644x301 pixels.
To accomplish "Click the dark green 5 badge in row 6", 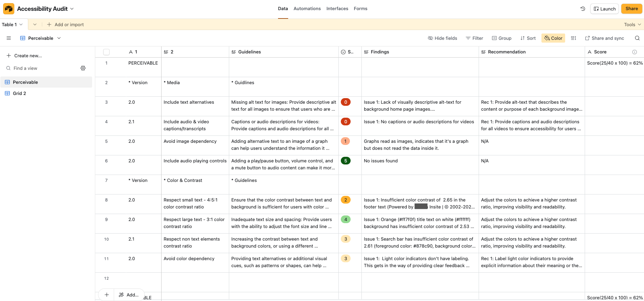I will 345,161.
